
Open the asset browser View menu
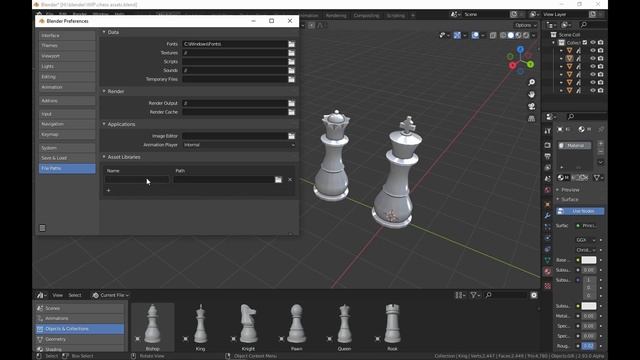coord(58,295)
